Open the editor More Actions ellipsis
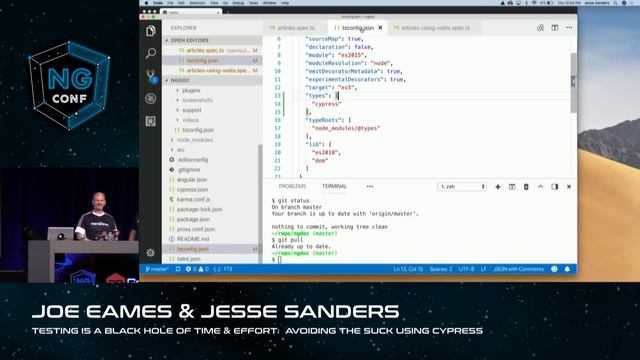This screenshot has width=640, height=360. (x=569, y=28)
